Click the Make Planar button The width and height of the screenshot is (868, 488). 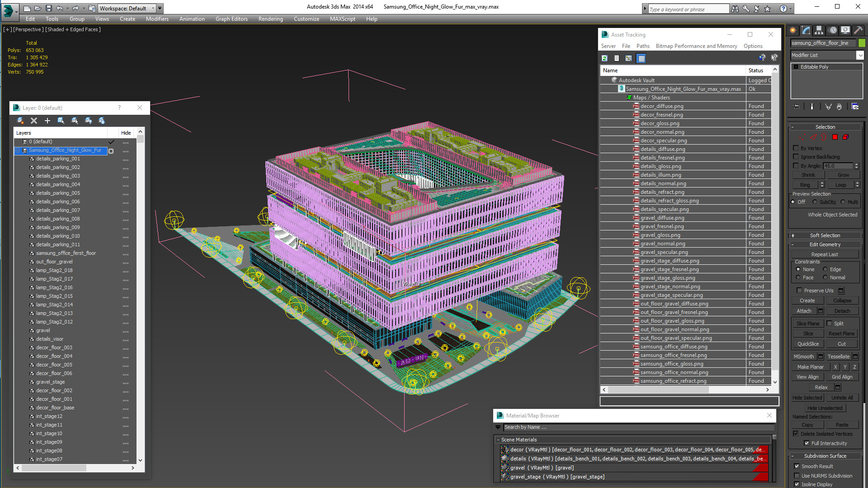tap(810, 367)
